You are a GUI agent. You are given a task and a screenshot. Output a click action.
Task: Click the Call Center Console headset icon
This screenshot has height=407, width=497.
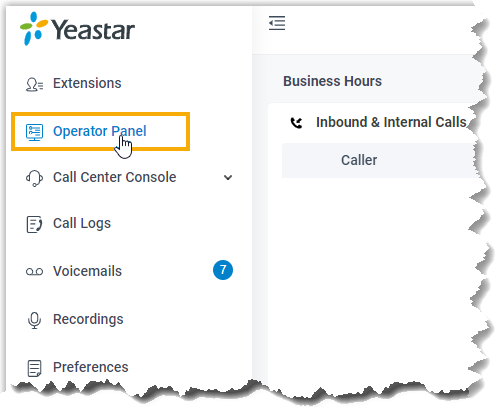click(x=34, y=178)
